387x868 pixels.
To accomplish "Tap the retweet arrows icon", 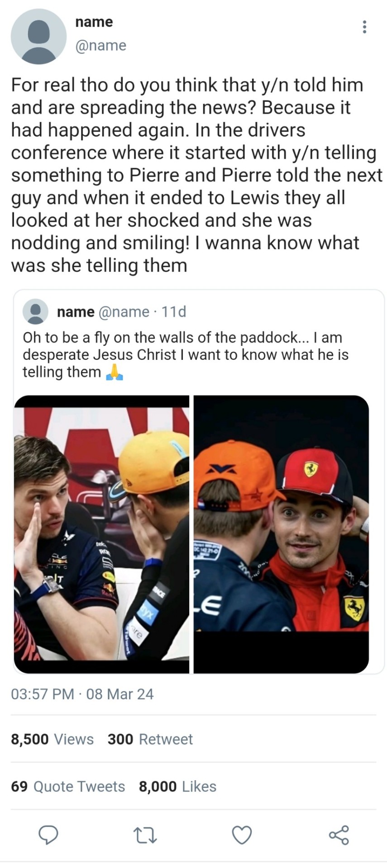I will coord(145,835).
